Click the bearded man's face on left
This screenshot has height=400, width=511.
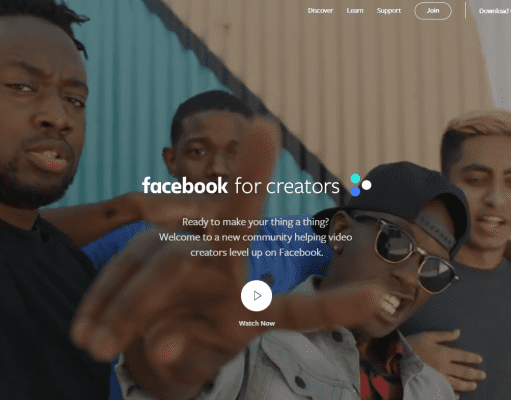click(42, 110)
